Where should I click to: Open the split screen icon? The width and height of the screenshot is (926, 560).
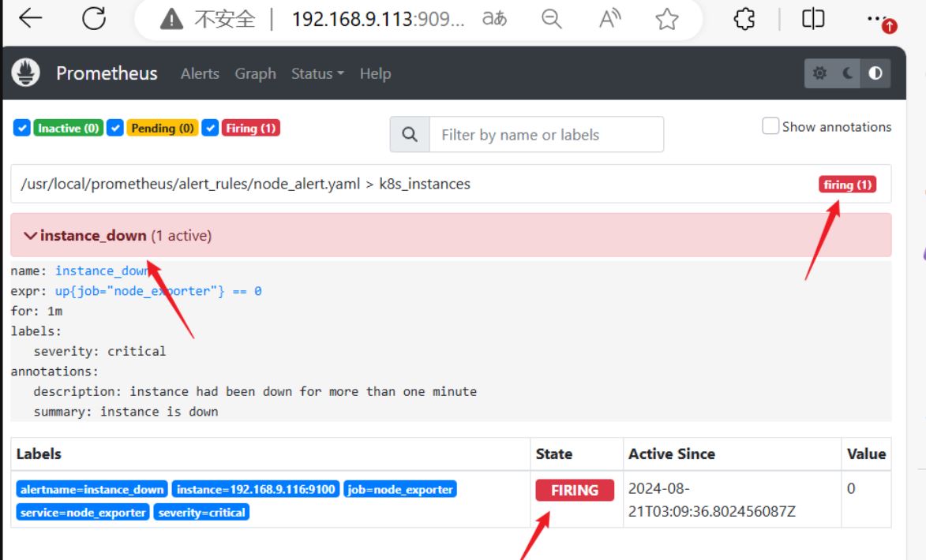[813, 19]
